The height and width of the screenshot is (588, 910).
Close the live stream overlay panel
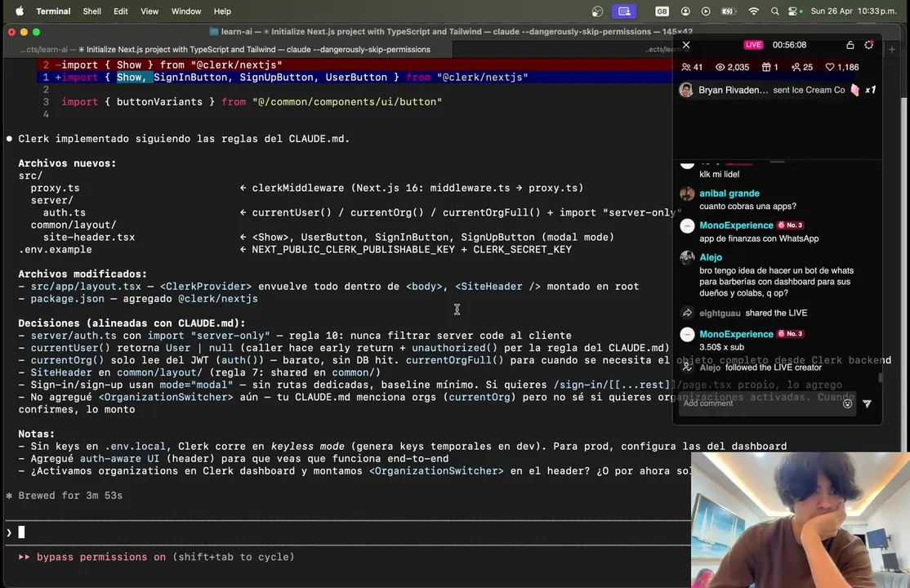tap(686, 45)
